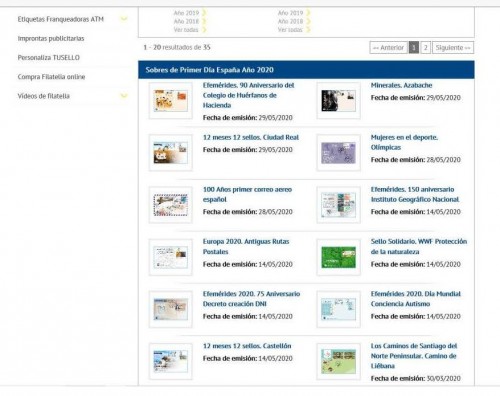Open right column Ver todas link

(x=290, y=30)
